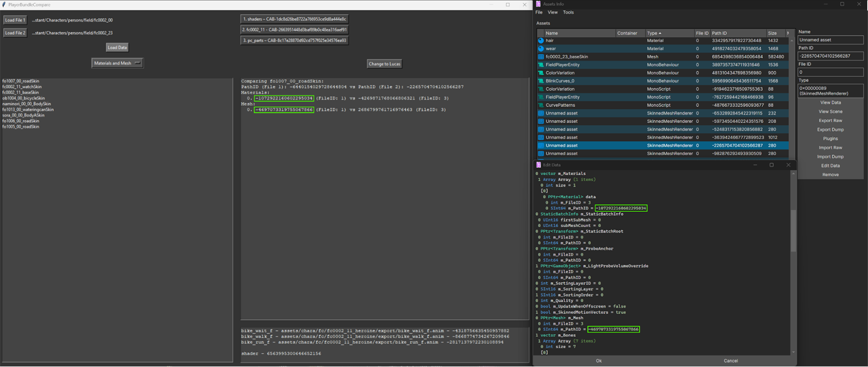Viewport: 868px width, 367px height.
Task: Click the BlinkCurves_0 MonoBehaviour script icon
Action: 541,81
